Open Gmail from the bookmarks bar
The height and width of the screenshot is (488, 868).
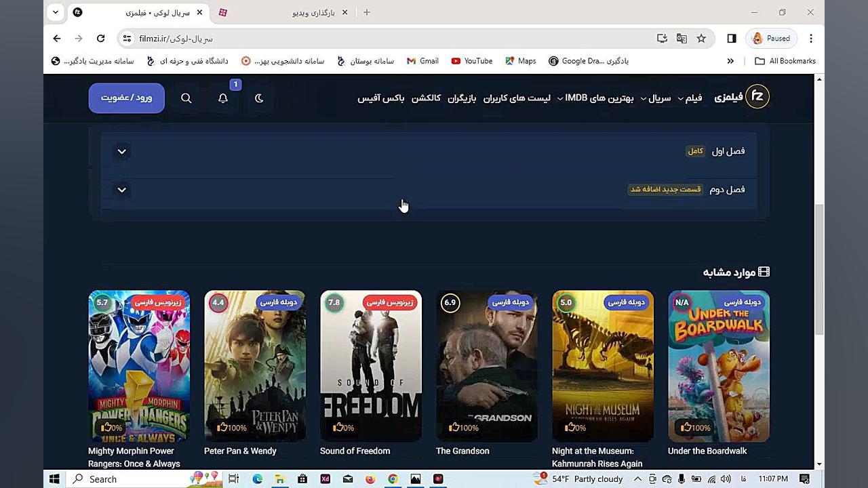point(422,61)
